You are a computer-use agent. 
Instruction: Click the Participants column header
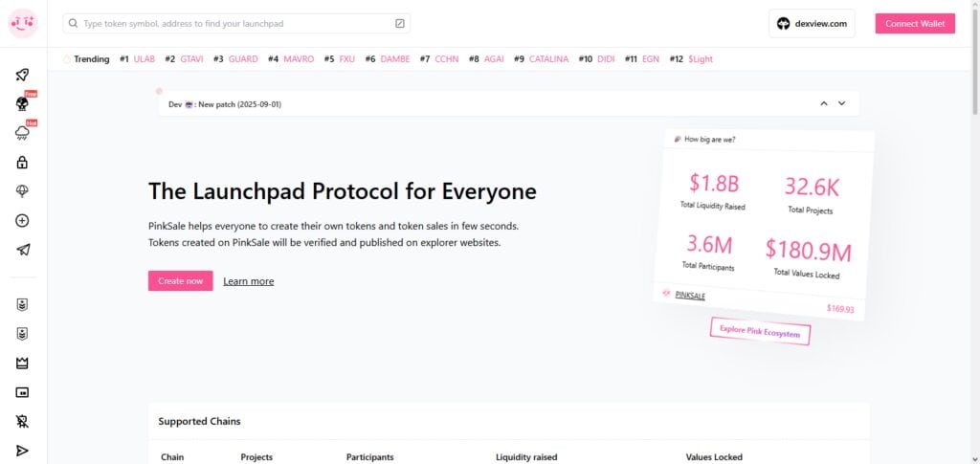pyautogui.click(x=370, y=457)
